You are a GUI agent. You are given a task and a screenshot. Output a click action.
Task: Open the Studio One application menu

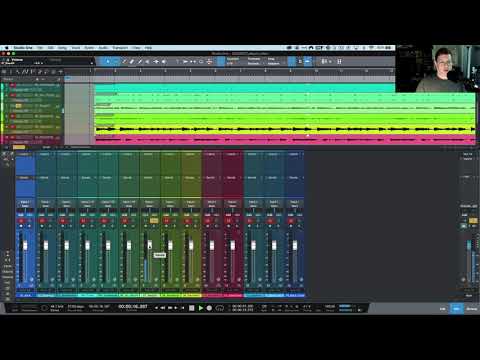coord(23,48)
